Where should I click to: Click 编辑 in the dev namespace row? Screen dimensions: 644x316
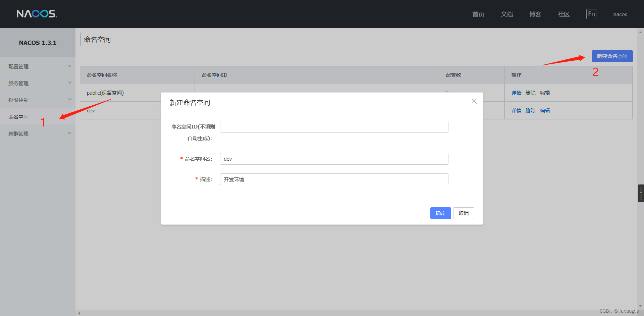[545, 111]
